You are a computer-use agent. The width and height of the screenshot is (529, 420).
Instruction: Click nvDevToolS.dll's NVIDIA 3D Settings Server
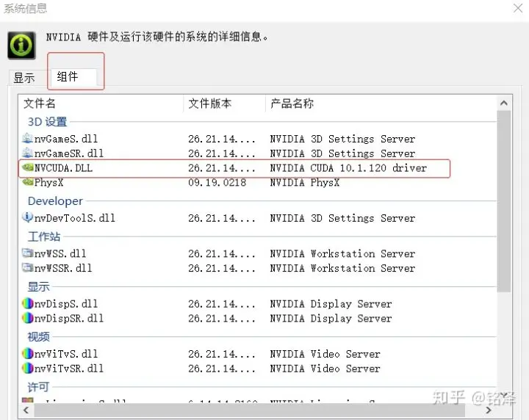point(342,218)
